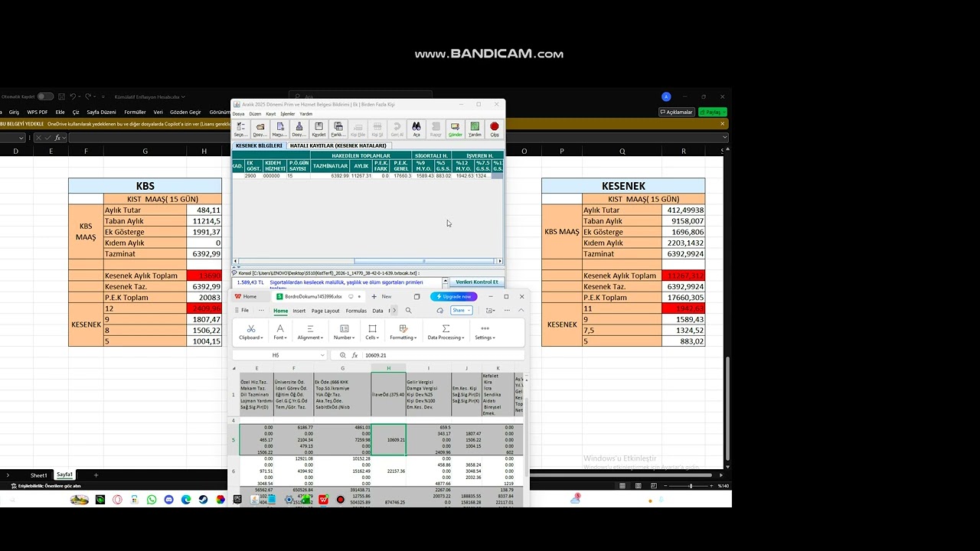This screenshot has height=551, width=980.
Task: Select cell 22157.36 in WPS sheet
Action: pos(388,471)
